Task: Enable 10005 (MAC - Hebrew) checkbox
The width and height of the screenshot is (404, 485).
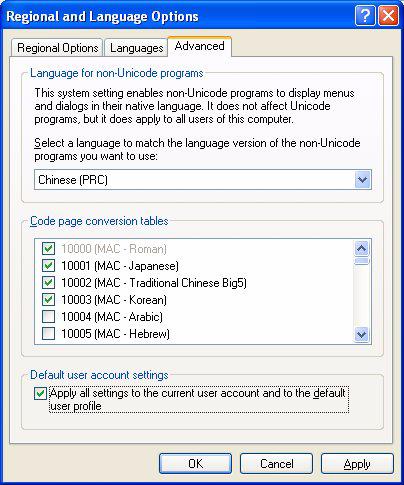Action: tap(49, 334)
